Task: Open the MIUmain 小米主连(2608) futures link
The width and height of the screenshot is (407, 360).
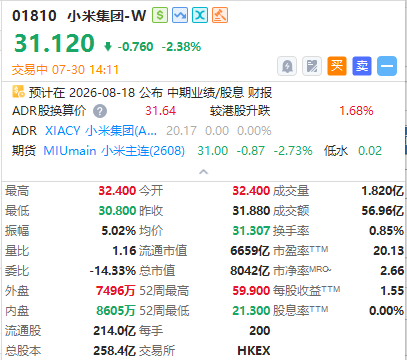Action: [114, 151]
